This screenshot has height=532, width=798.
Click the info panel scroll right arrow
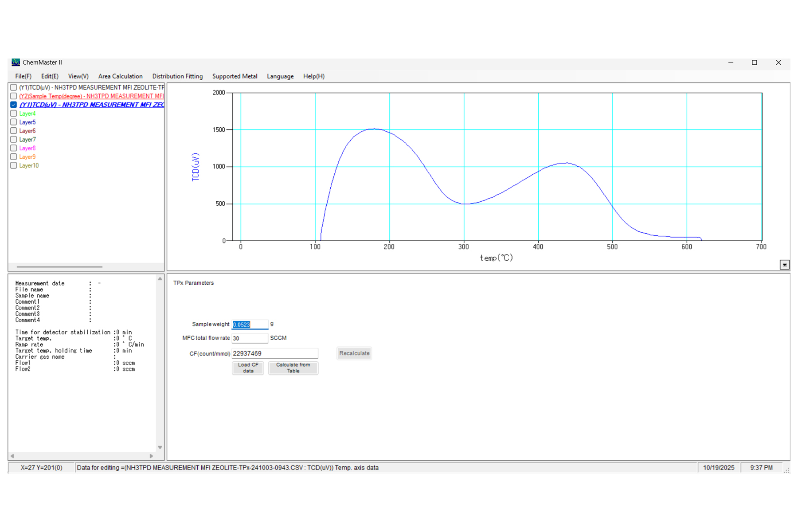[151, 456]
